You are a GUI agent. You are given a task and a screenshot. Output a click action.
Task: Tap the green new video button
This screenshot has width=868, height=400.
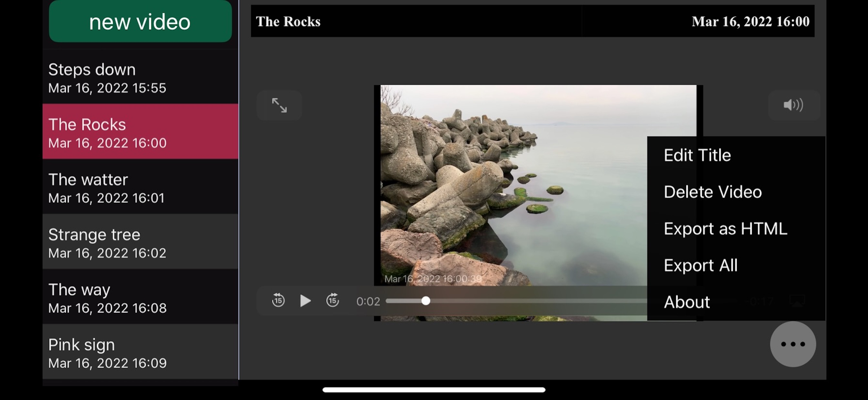pyautogui.click(x=140, y=22)
